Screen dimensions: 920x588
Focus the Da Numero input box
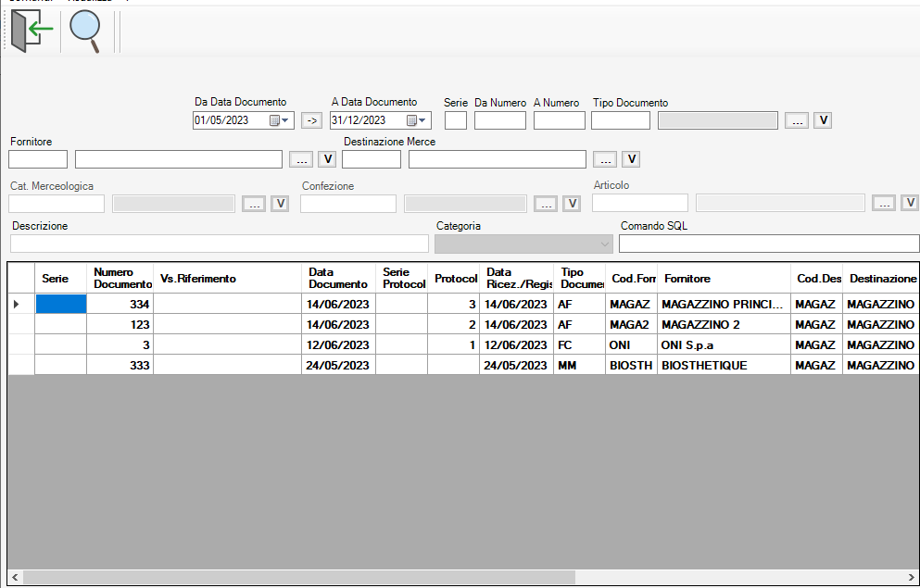point(499,120)
